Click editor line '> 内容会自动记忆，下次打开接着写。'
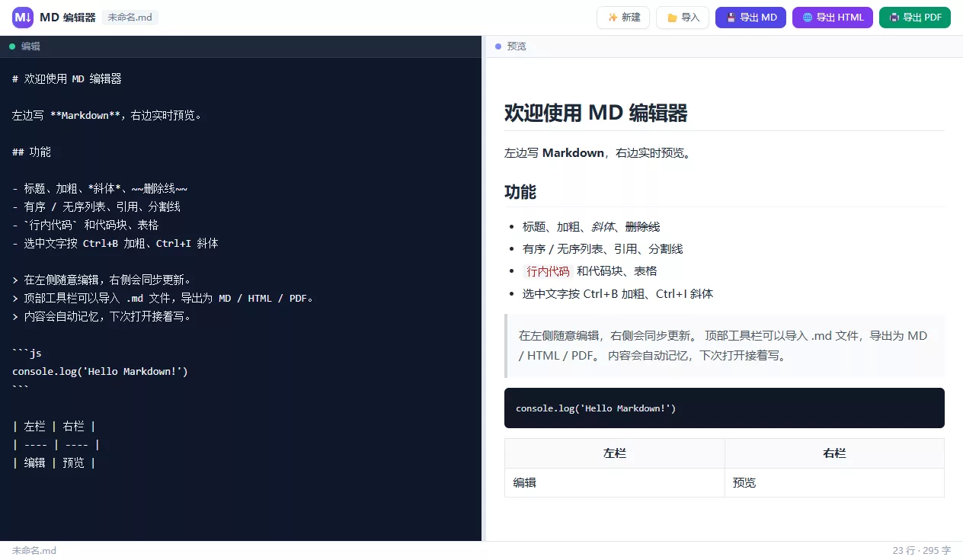 pyautogui.click(x=101, y=316)
